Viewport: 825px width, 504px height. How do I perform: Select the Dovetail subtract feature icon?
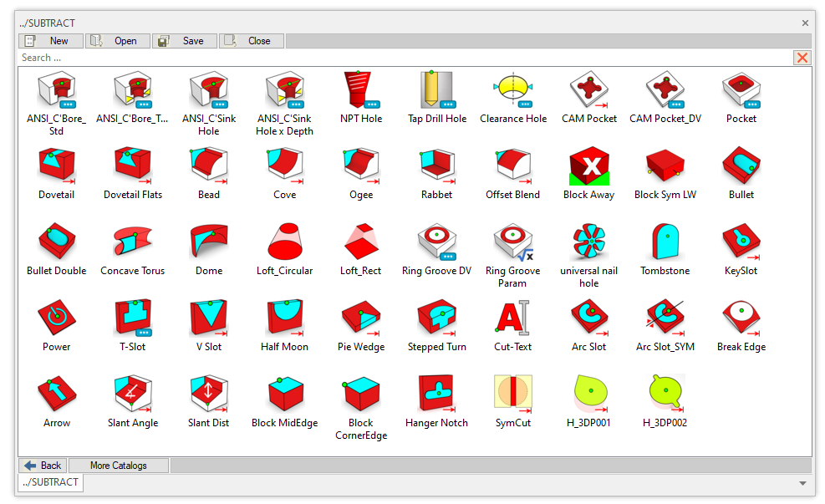coord(57,165)
